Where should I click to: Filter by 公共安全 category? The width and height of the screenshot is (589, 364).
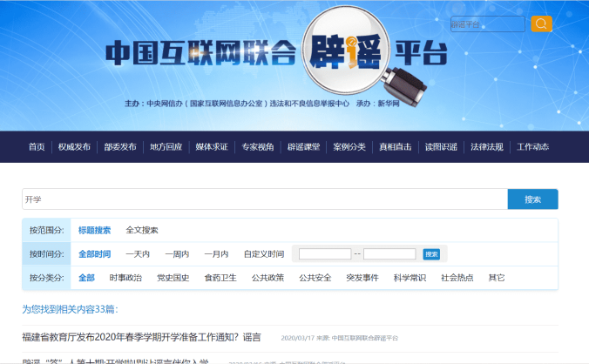tap(315, 278)
